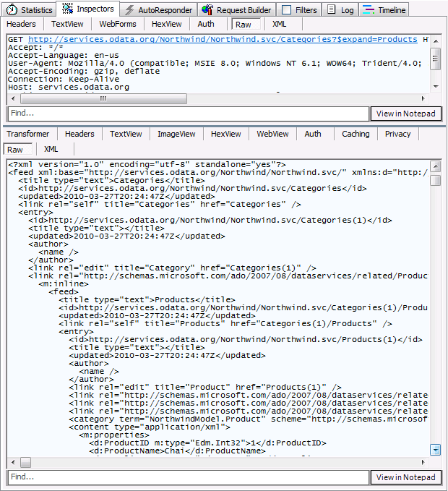Open the ImageView response tab
This screenshot has width=448, height=491.
pos(176,134)
